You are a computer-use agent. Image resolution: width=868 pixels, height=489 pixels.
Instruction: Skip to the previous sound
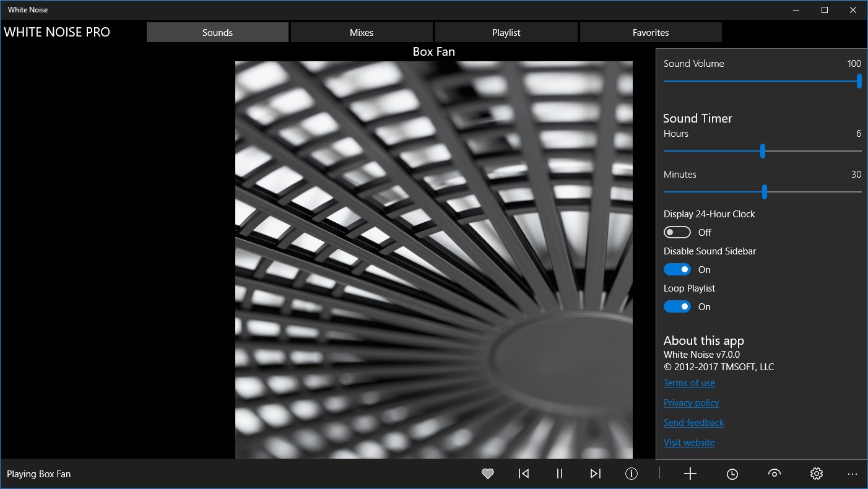coord(524,474)
